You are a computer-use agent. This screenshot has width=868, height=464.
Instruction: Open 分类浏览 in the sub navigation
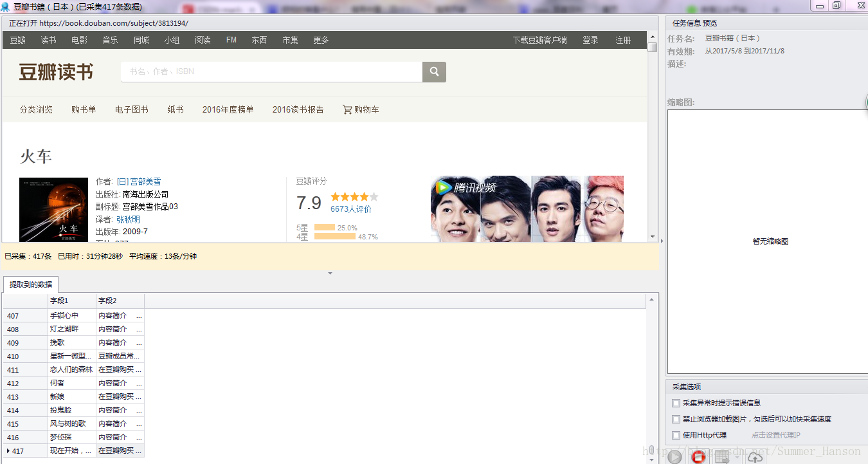[x=36, y=109]
